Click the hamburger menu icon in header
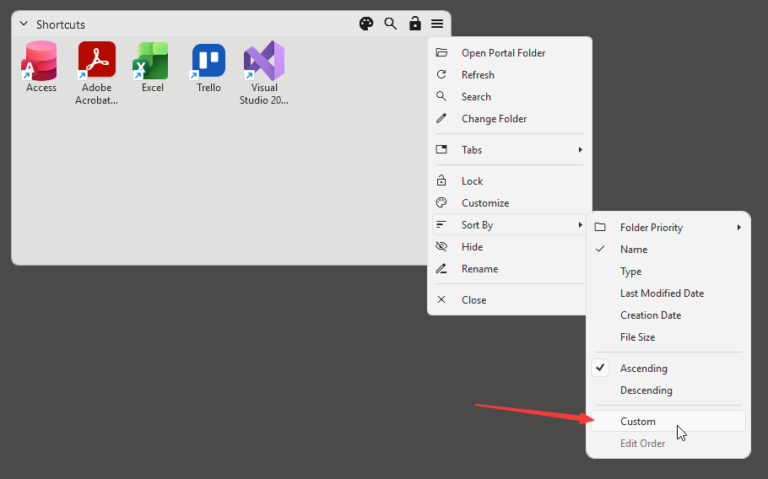This screenshot has height=479, width=768. coord(437,24)
